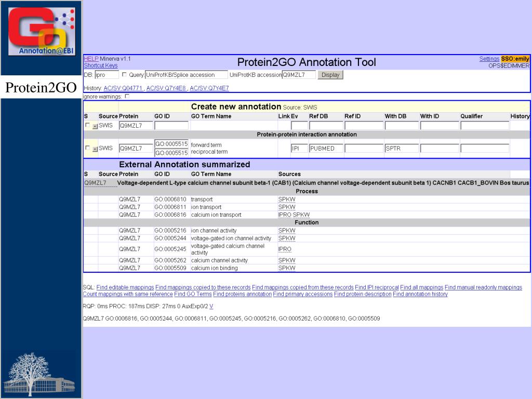Click the With ID field in the new annotation row
Viewport: 532px width, 399px height.
(440, 126)
